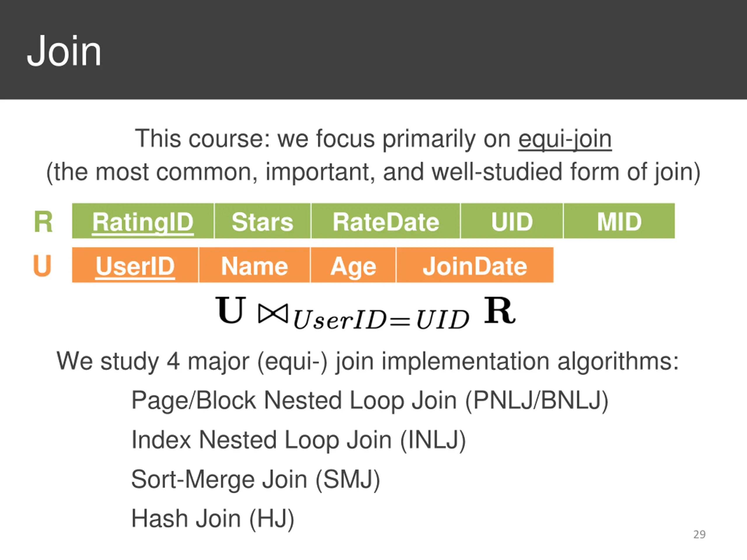The image size is (747, 560).
Task: Click the RateDate column cell
Action: point(386,221)
